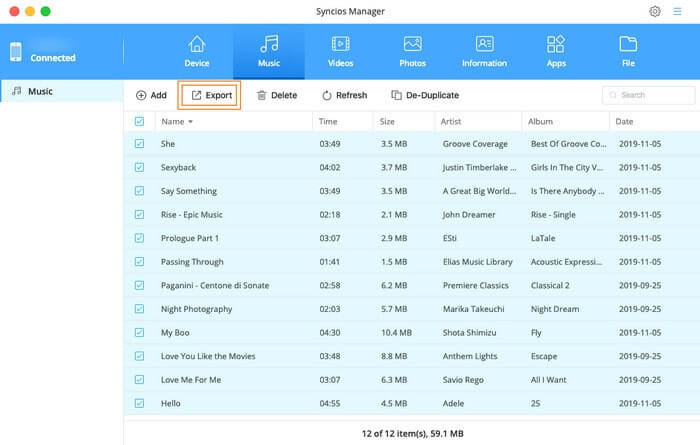Select the song name 'My Boo'
The width and height of the screenshot is (700, 445).
(175, 333)
